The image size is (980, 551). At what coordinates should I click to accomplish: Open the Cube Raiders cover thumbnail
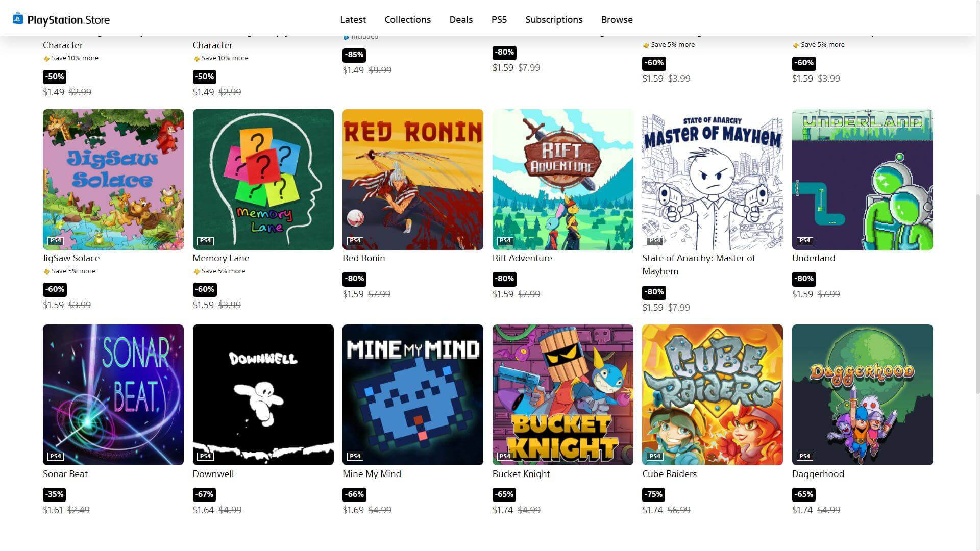click(713, 395)
